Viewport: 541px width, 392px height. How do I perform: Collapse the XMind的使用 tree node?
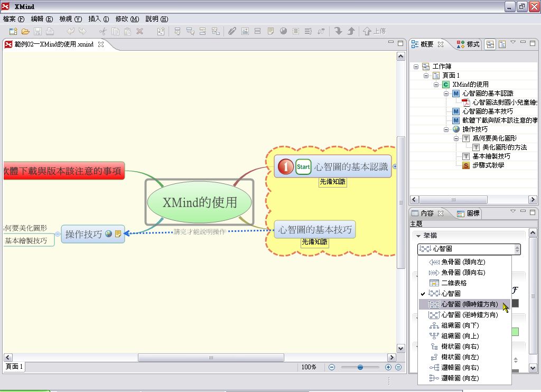click(436, 85)
